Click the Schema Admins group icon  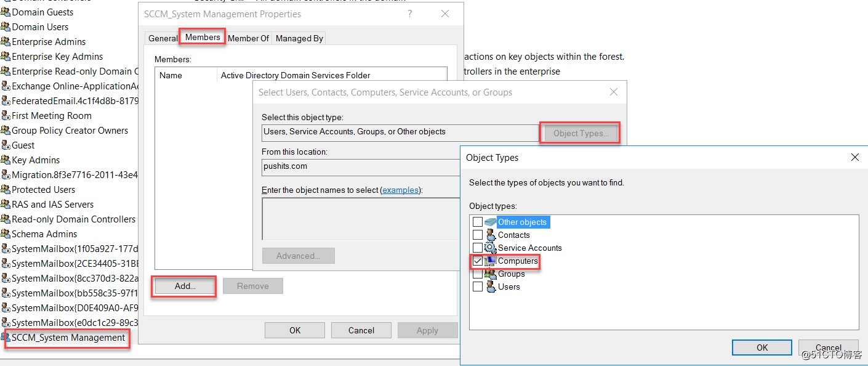[x=6, y=234]
